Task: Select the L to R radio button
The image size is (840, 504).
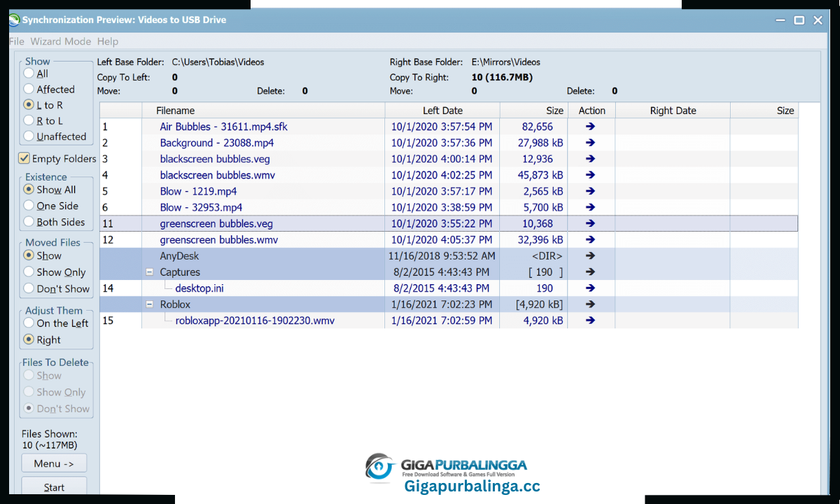Action: 29,105
